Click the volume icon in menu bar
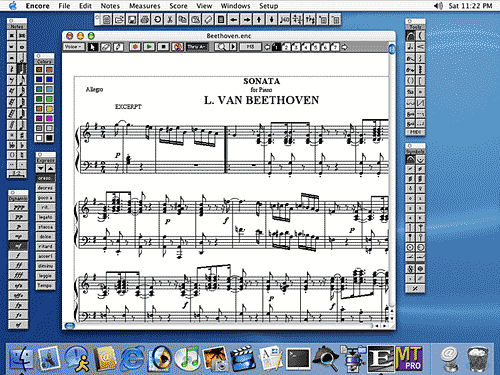 (439, 6)
